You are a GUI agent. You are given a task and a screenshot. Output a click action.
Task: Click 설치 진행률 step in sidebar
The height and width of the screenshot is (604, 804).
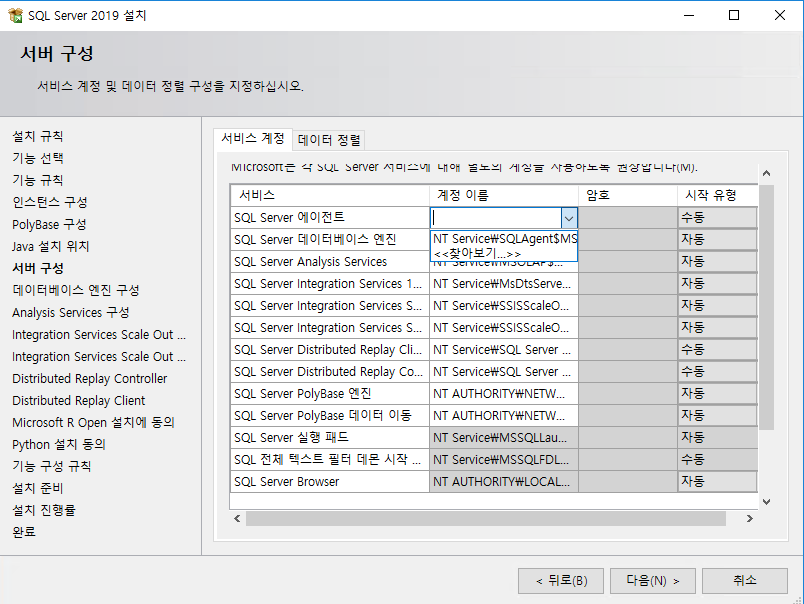(44, 510)
